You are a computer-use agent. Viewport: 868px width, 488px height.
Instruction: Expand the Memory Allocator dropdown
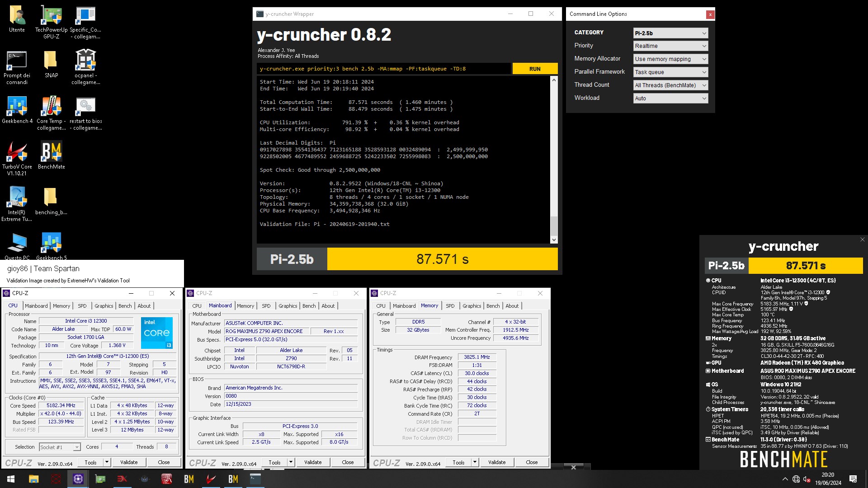pos(670,59)
